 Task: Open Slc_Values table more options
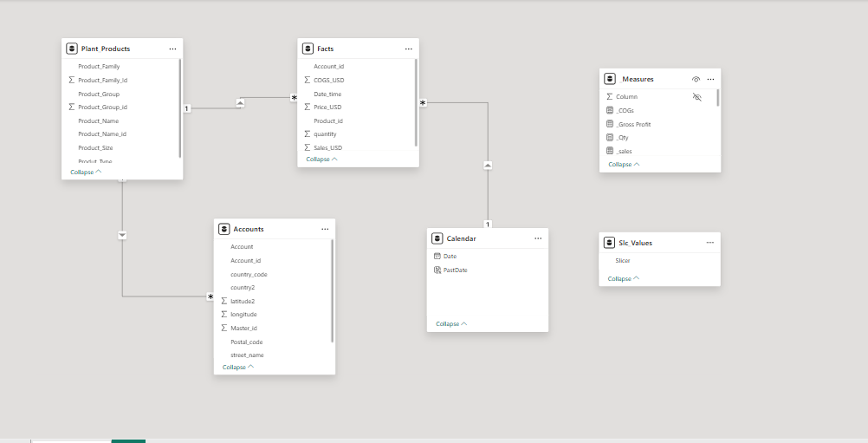710,243
